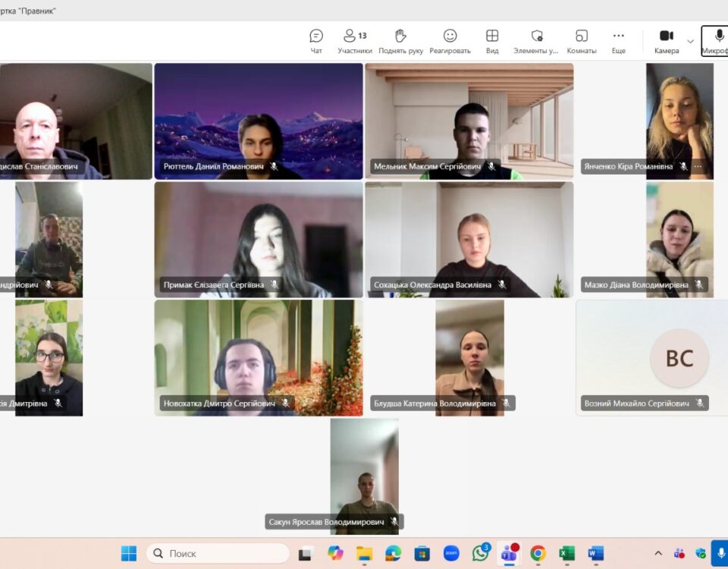The width and height of the screenshot is (728, 569).
Task: Open the Чат panel
Action: tap(316, 41)
